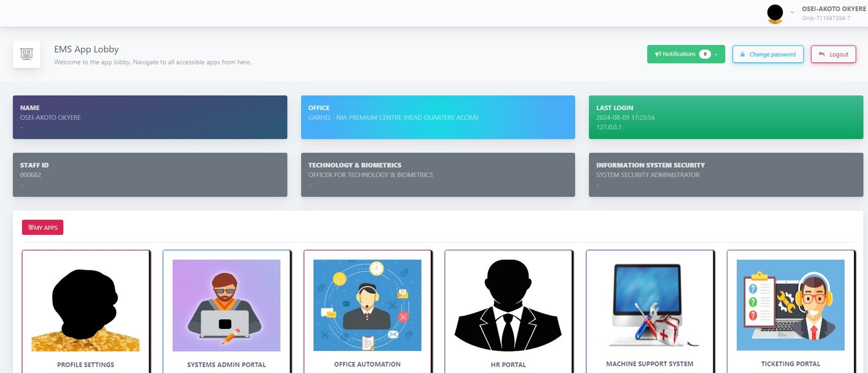Screen dimensions: 868x373
Task: Click the Name info card
Action: pyautogui.click(x=150, y=117)
